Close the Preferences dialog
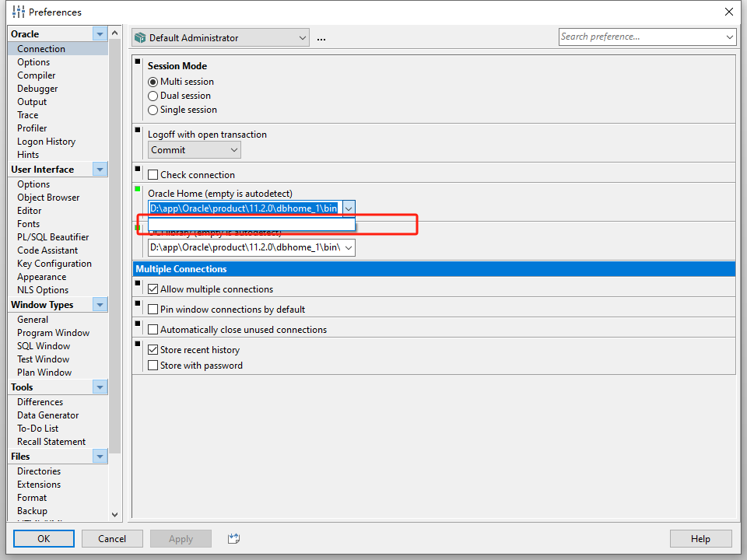 pyautogui.click(x=729, y=12)
